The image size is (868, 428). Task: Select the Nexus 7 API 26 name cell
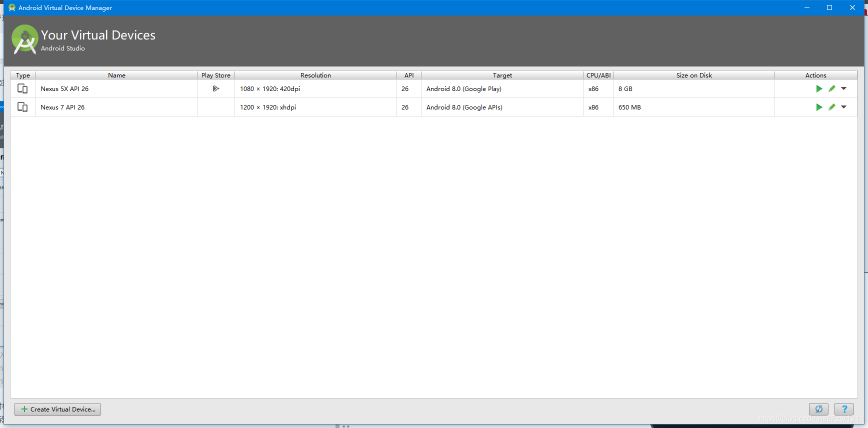point(116,107)
